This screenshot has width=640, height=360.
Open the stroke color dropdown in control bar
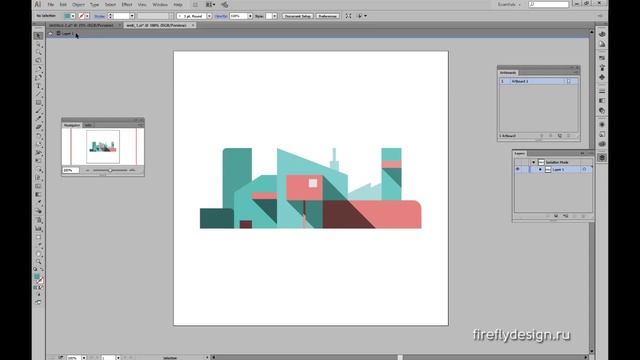tap(87, 16)
